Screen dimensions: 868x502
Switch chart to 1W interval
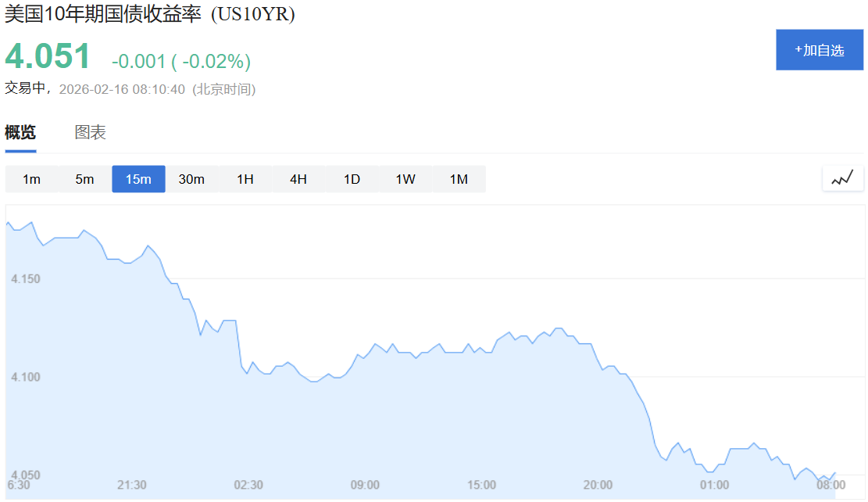point(405,179)
